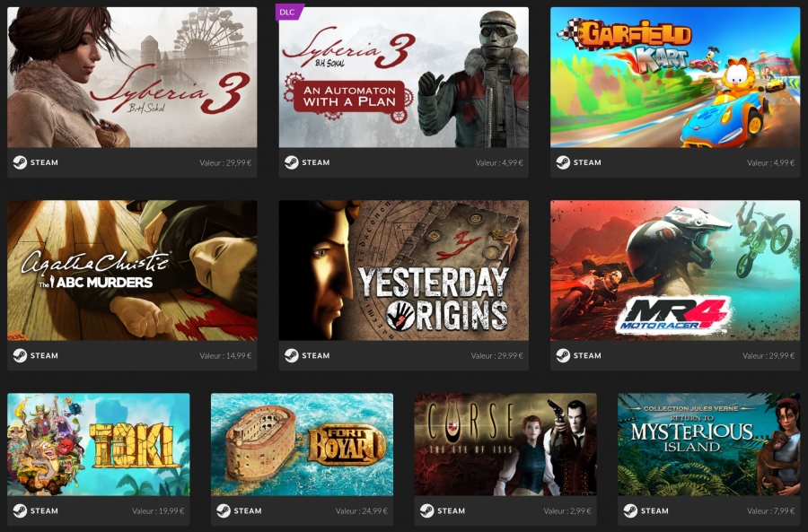Image resolution: width=808 pixels, height=532 pixels.
Task: Click the Steam logo under Toki
Action: (x=20, y=510)
